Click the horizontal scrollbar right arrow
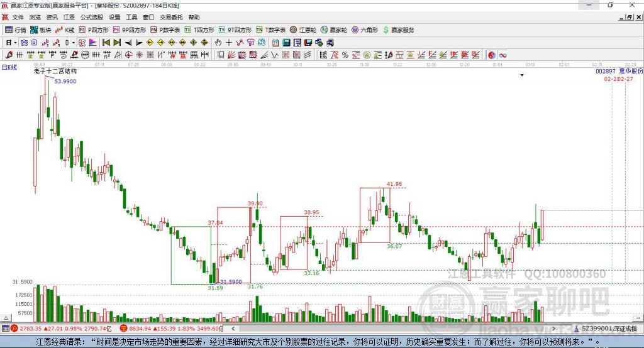This screenshot has width=644, height=348. tap(553, 329)
